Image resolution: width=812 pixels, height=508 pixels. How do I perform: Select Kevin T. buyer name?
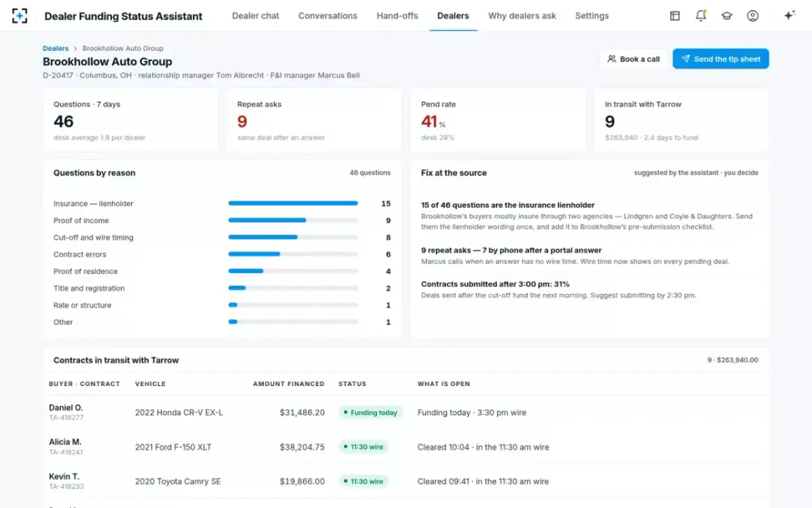64,477
